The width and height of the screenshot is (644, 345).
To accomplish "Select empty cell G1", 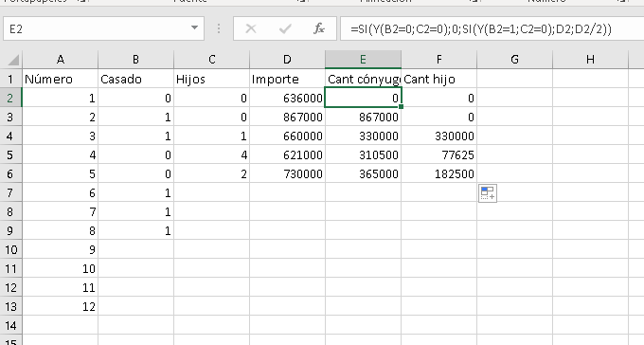I will point(514,79).
